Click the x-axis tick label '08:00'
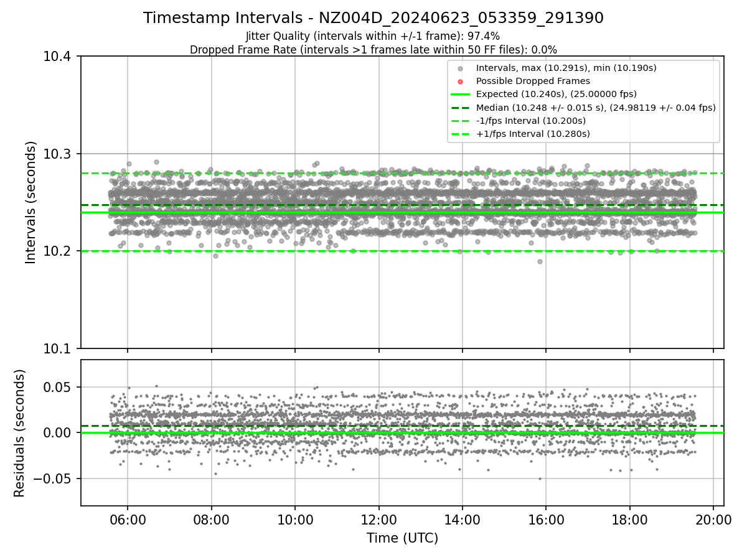 (x=211, y=520)
